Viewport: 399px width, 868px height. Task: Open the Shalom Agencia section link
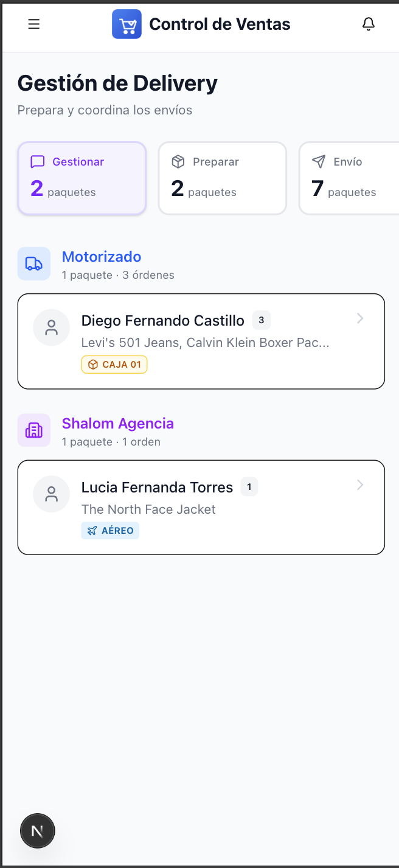click(x=117, y=423)
